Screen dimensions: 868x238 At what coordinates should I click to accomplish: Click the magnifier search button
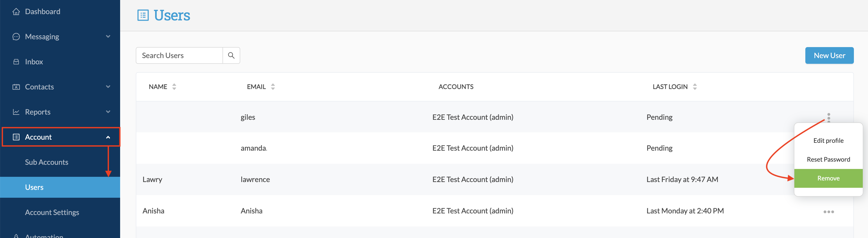[x=231, y=55]
